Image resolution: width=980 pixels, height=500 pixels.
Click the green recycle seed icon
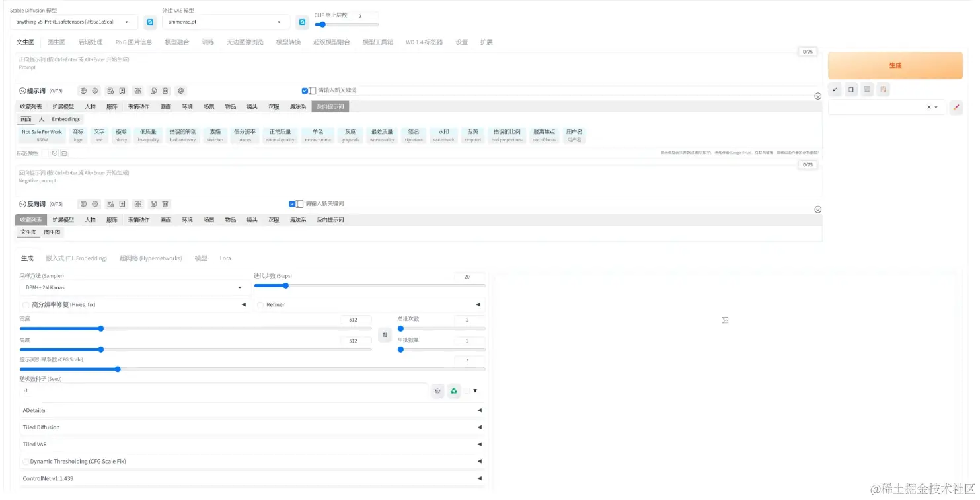pos(453,391)
